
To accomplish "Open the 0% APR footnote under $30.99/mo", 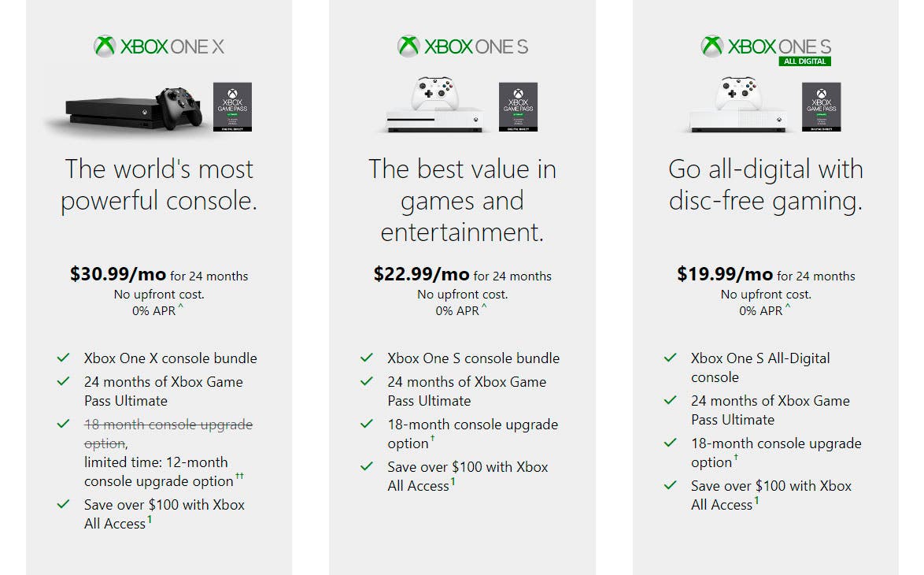I will (181, 306).
